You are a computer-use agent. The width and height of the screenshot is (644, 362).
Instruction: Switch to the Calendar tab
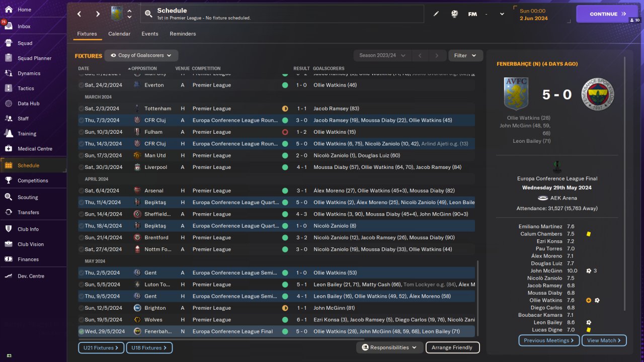click(119, 34)
